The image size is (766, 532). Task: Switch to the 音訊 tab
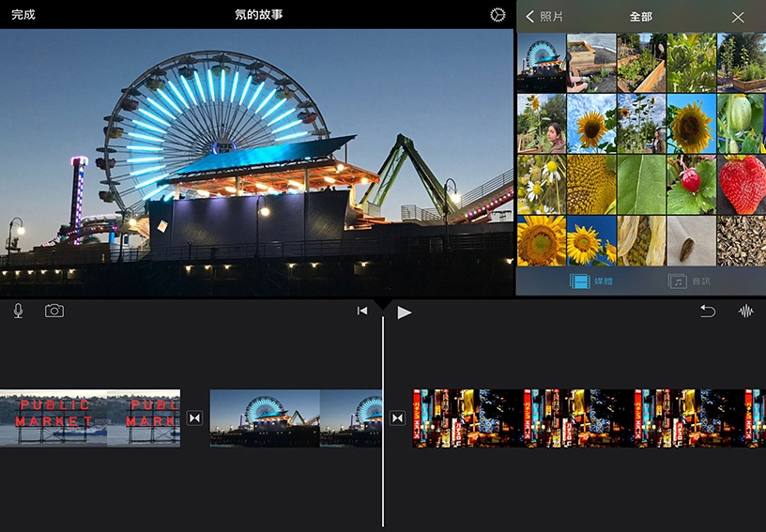coord(689,281)
